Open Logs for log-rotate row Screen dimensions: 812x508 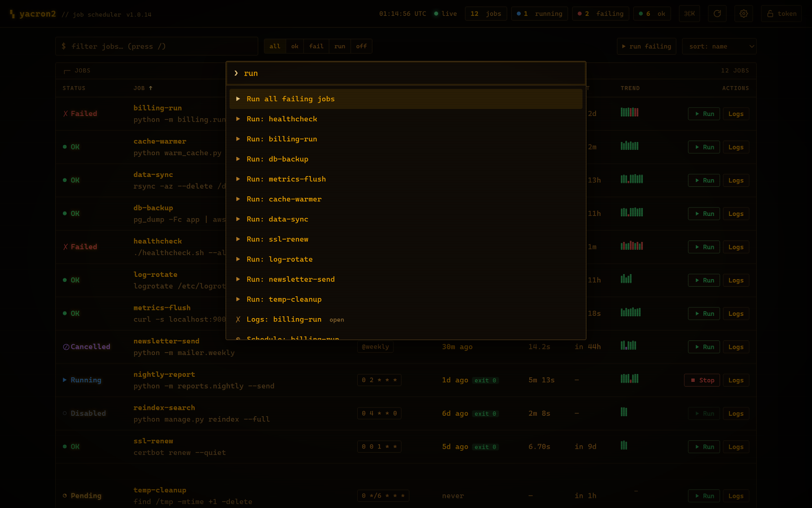tap(736, 280)
